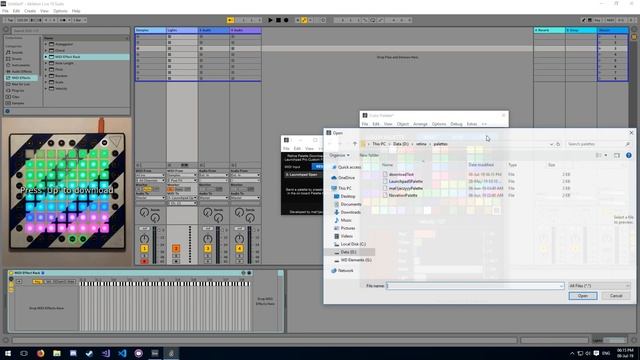Expand the Arpeggiator item in browser list

point(46,44)
